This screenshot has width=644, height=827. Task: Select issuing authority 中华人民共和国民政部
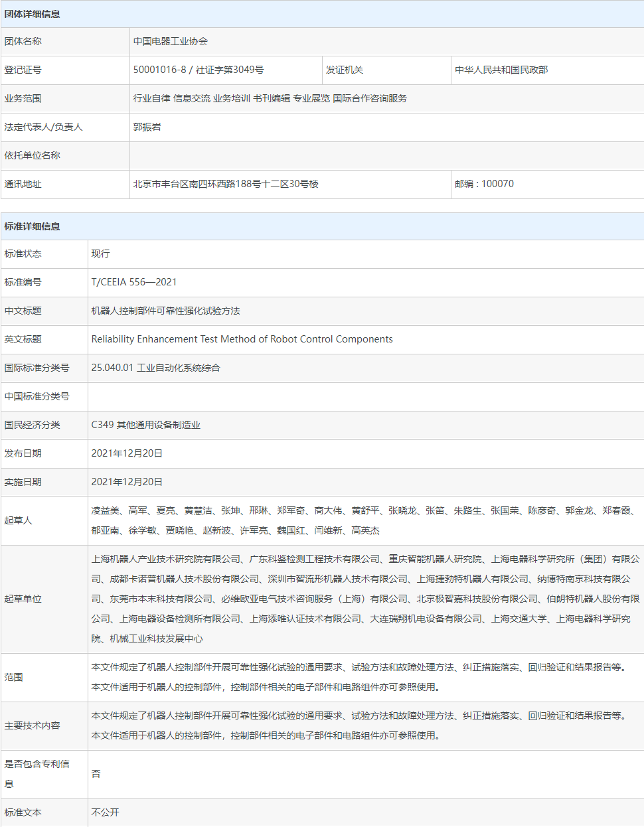(501, 70)
